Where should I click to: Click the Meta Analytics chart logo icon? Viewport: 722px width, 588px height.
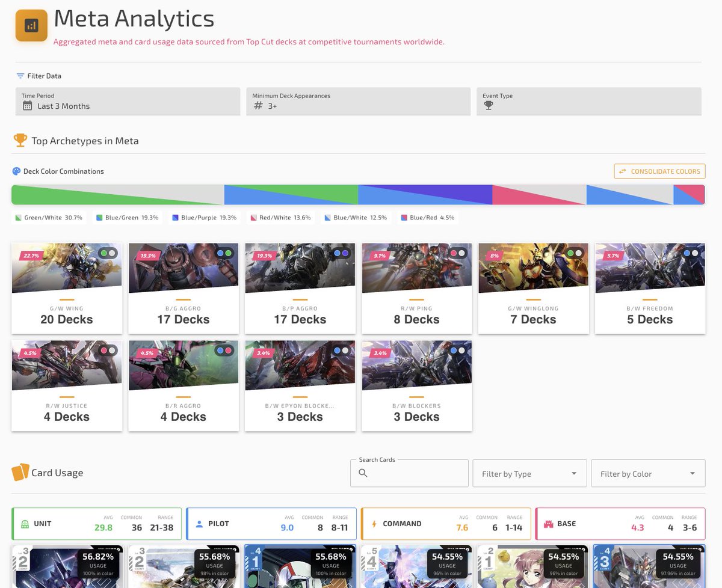pyautogui.click(x=31, y=25)
